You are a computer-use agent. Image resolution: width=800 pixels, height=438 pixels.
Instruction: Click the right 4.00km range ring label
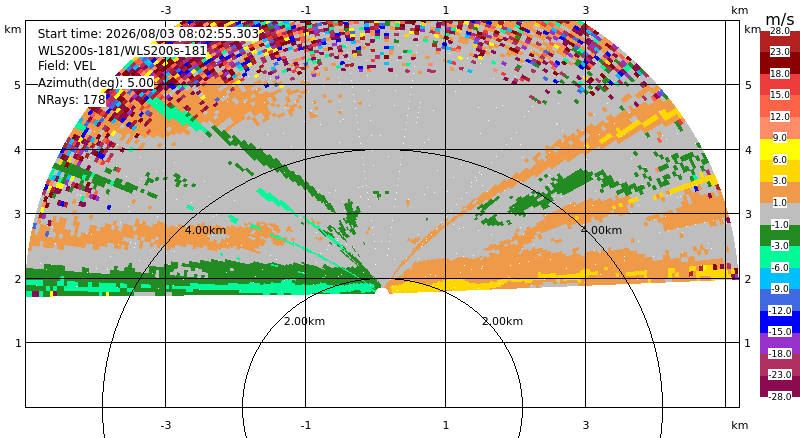602,230
